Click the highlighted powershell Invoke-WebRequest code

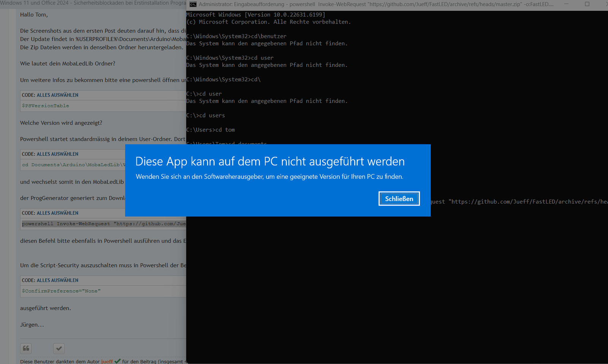click(103, 224)
